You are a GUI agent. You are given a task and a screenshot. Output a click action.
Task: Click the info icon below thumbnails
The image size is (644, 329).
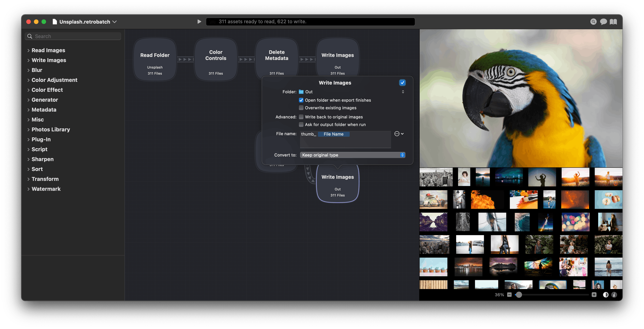(x=614, y=295)
